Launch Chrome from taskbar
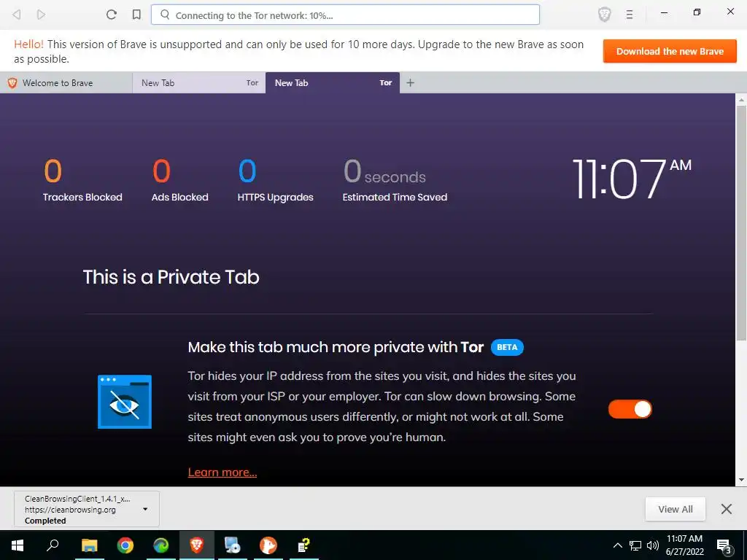 125,545
